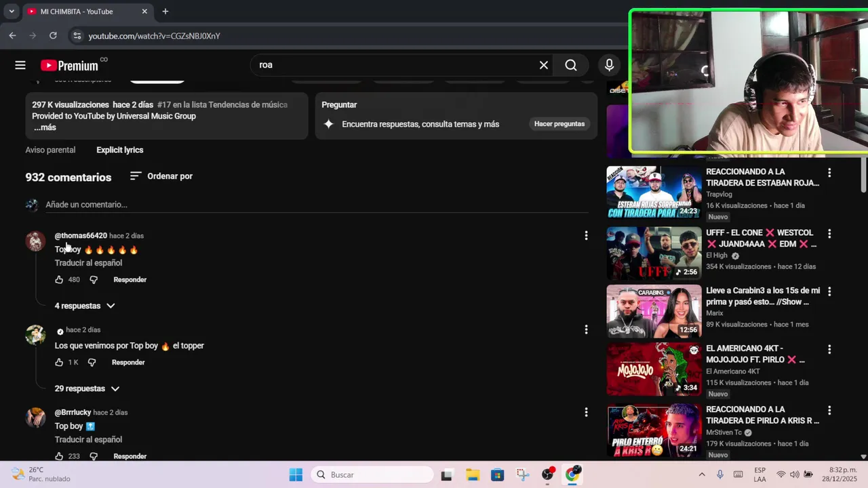Open the YouTube hamburger guide menu
This screenshot has height=488, width=868.
point(20,65)
